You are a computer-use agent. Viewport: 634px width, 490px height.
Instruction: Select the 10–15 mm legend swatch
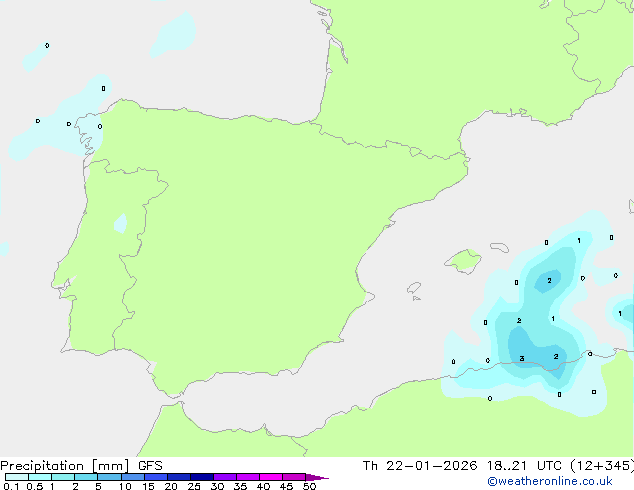tap(133, 477)
